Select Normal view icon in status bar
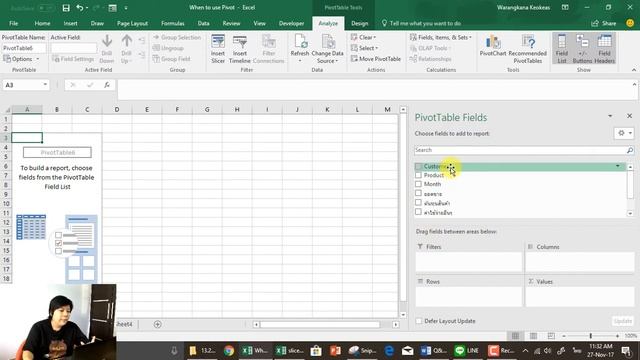The width and height of the screenshot is (640, 360). coord(516,336)
